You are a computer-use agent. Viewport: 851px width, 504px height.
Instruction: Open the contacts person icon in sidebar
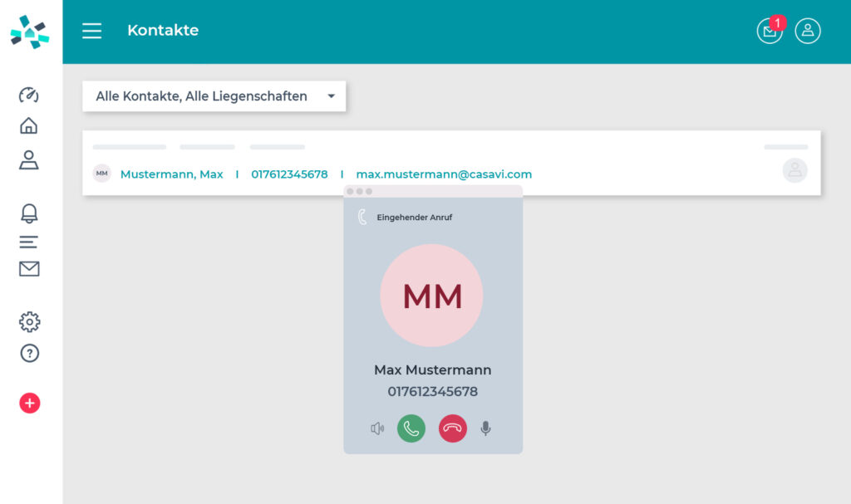tap(29, 159)
